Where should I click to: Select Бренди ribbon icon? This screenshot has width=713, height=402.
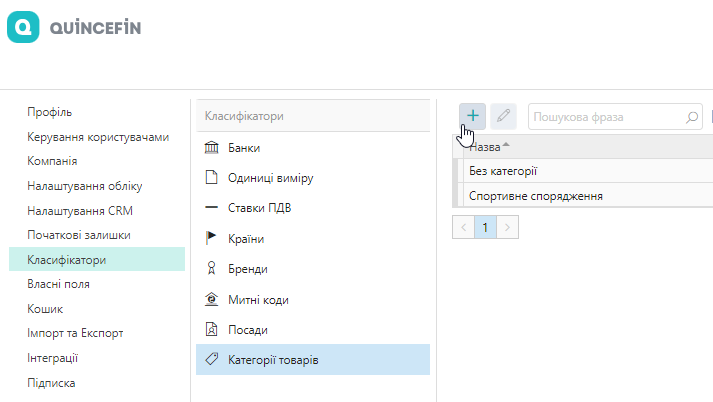(211, 269)
